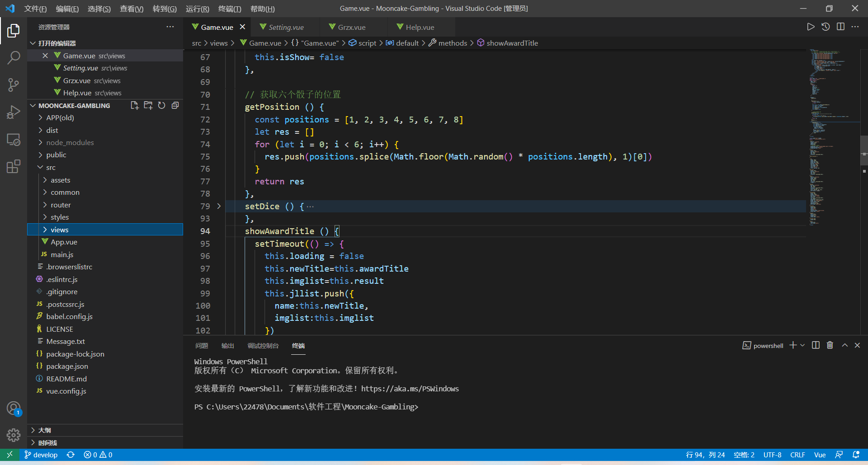Screen dimensions: 868x465
Task: Open the new terminal dropdown arrow
Action: (x=802, y=345)
